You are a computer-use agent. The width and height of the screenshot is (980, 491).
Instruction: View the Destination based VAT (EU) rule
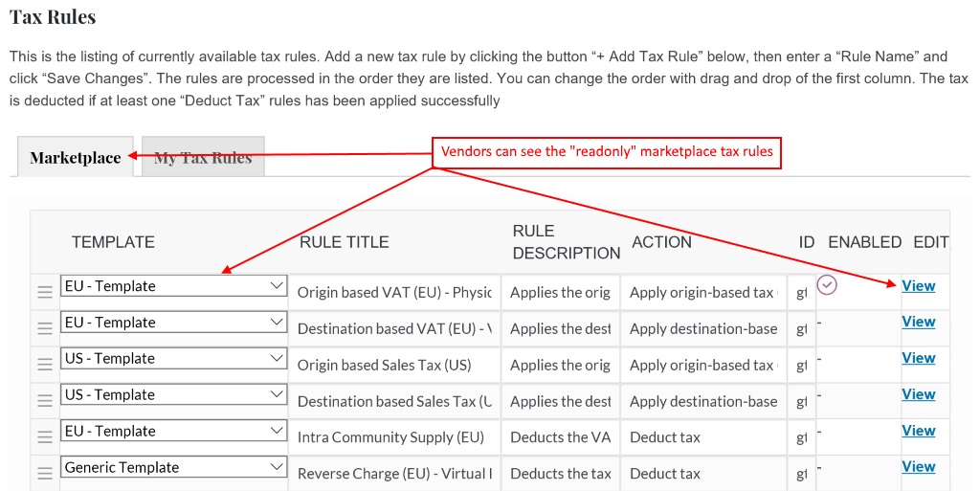[x=918, y=323]
